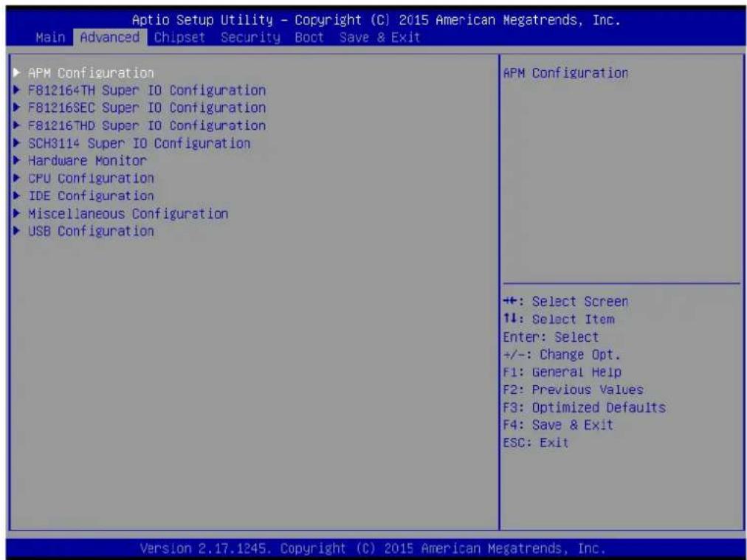Select the Advanced tab
This screenshot has height=560, width=747.
click(x=110, y=37)
